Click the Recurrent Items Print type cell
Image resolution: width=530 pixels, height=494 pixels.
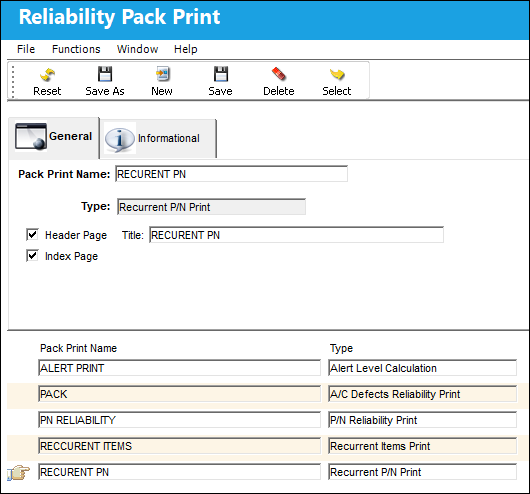423,446
